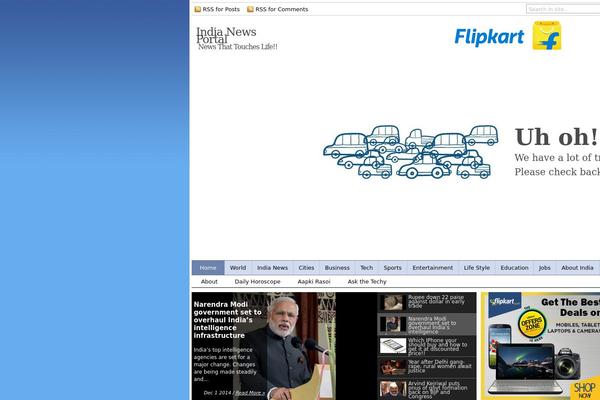
Task: Click thumbnail beside Rupee down 22 paise
Action: click(x=393, y=302)
